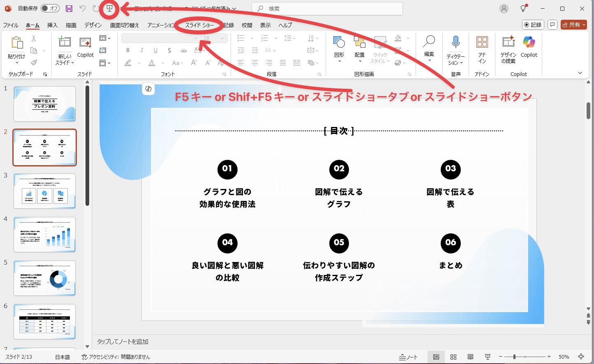Switch to the View (表示) tab
Screen dimensions: 594x364
(266, 25)
